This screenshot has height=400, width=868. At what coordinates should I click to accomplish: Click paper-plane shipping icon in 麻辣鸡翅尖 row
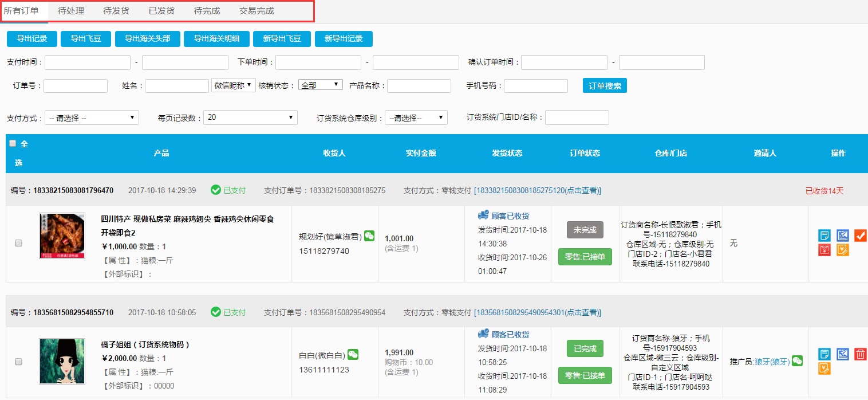click(843, 236)
